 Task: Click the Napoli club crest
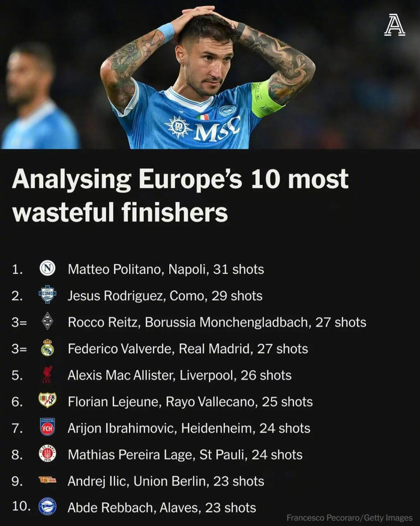[47, 269]
